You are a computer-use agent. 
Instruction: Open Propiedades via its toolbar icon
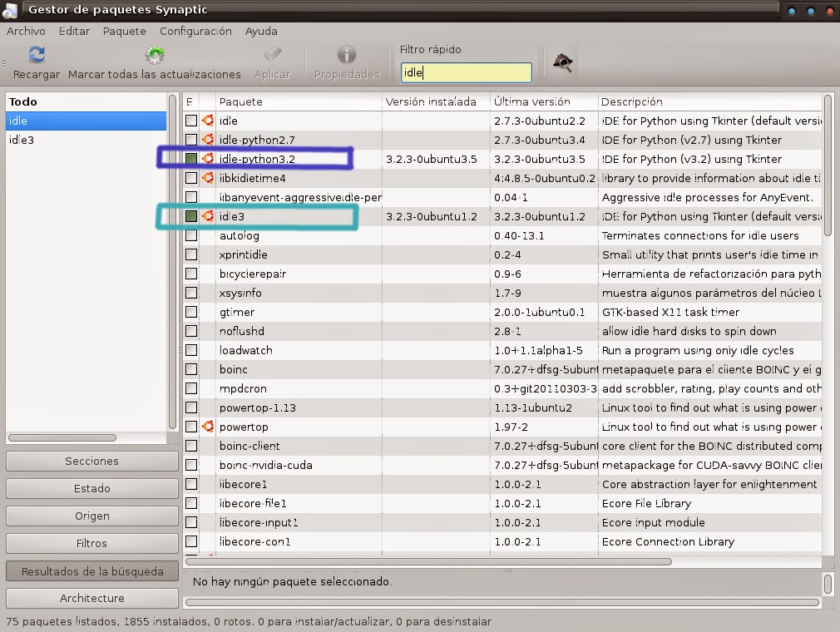(x=346, y=53)
